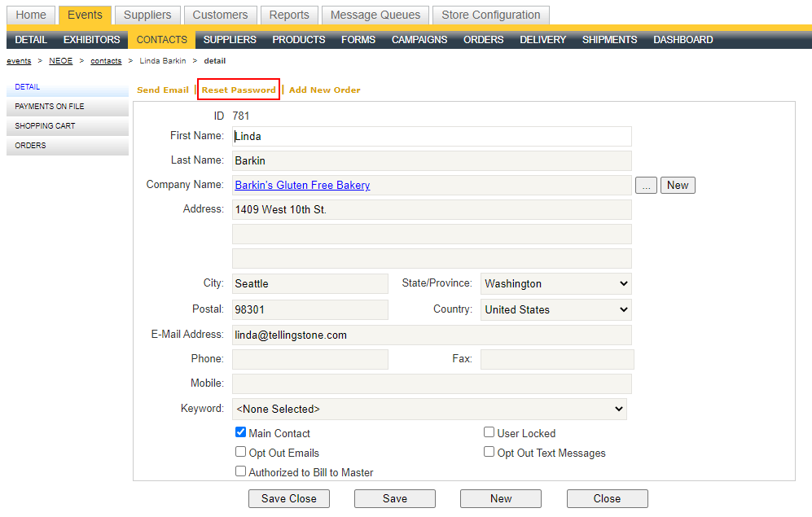Click the Send Email link
812x517 pixels.
coord(162,90)
